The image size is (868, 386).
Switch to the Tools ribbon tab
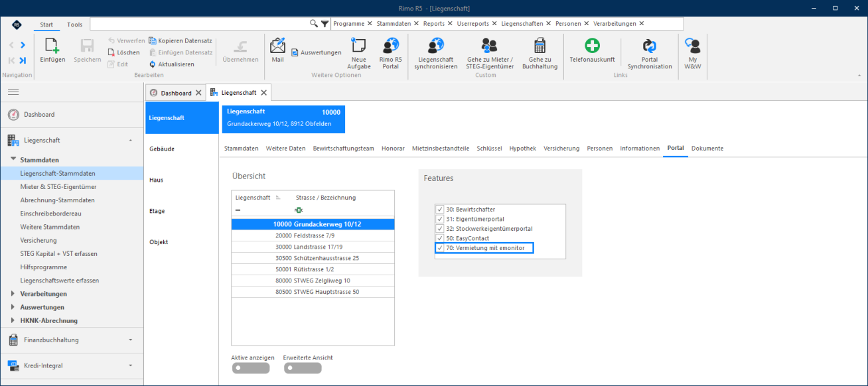click(x=75, y=25)
